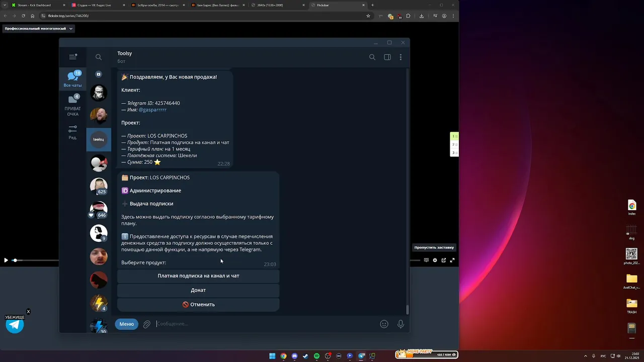
Task: Open 'ПРИВАТ ОЧКА' chat folder
Action: (72, 106)
